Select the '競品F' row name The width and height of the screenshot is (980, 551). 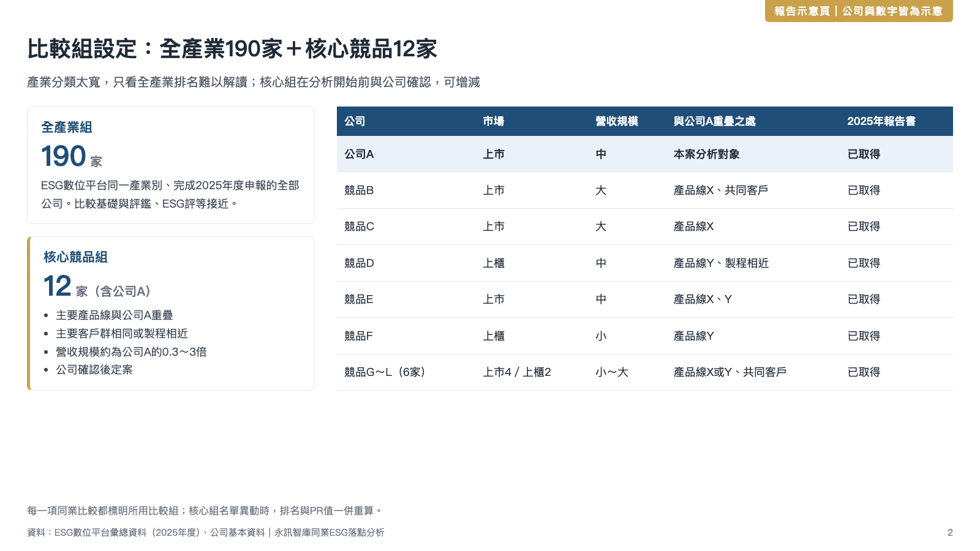(x=358, y=336)
